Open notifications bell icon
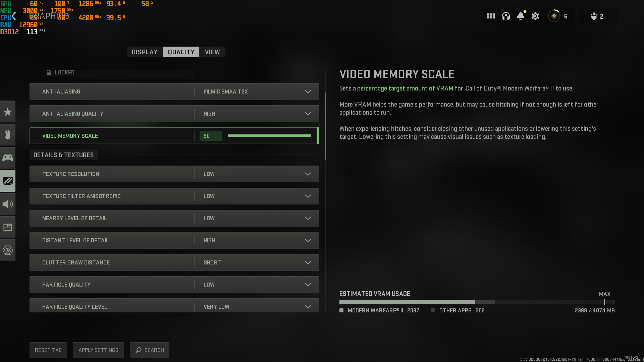 tap(520, 16)
